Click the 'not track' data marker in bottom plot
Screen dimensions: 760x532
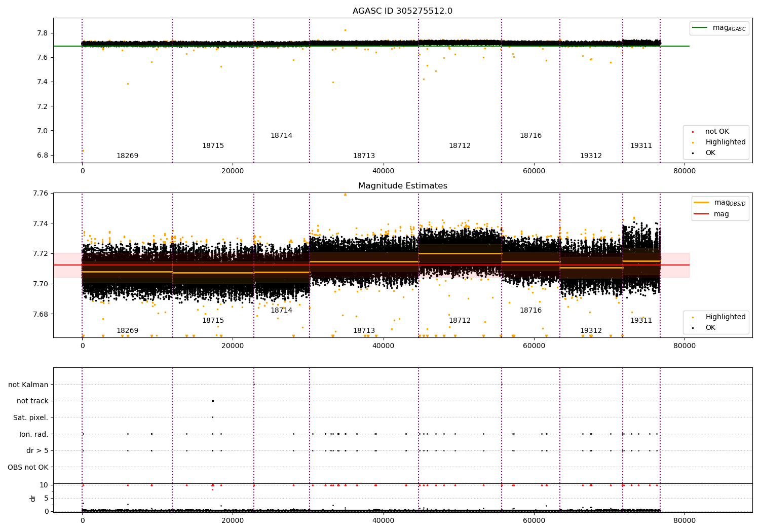pos(212,401)
